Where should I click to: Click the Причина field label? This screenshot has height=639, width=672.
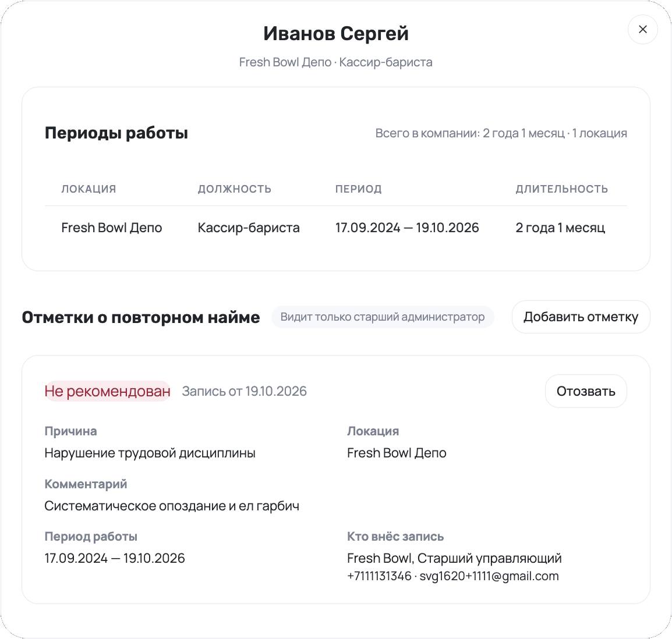point(70,431)
